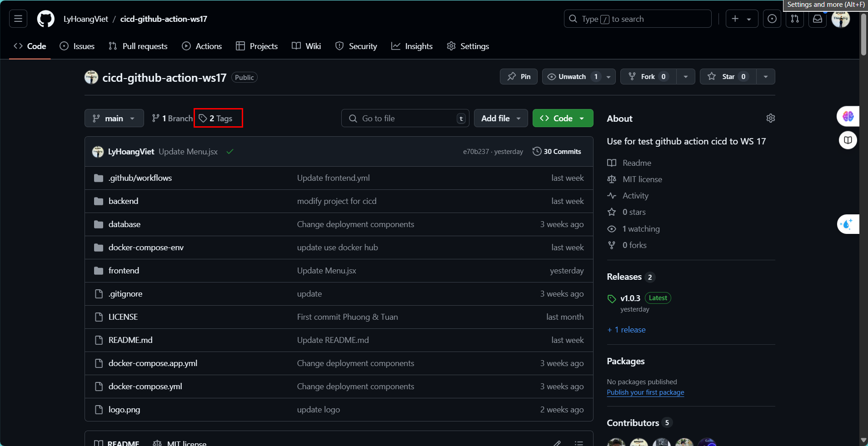This screenshot has width=868, height=446.
Task: Open the hamburger navigation menu
Action: [18, 19]
